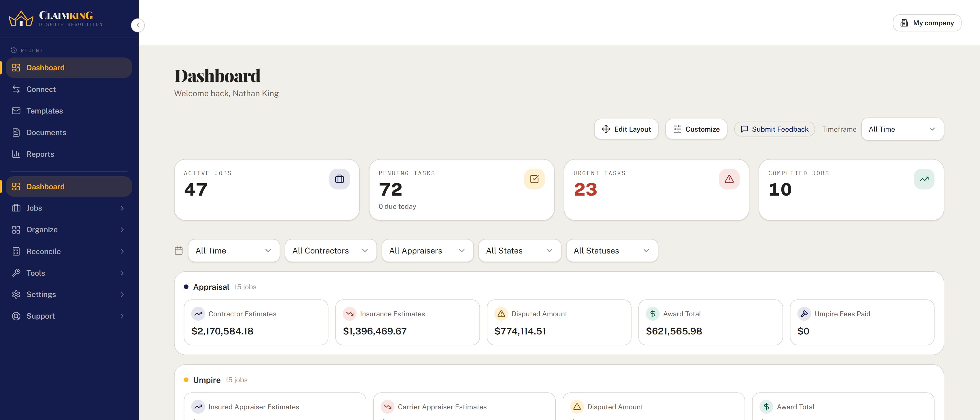This screenshot has width=980, height=420.
Task: Open the My company button
Action: point(927,23)
